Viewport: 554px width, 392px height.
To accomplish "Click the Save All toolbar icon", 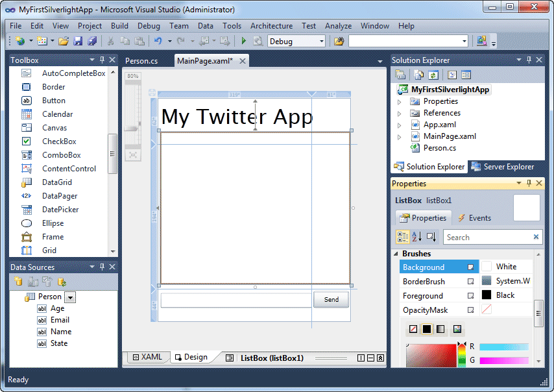I will click(x=92, y=42).
